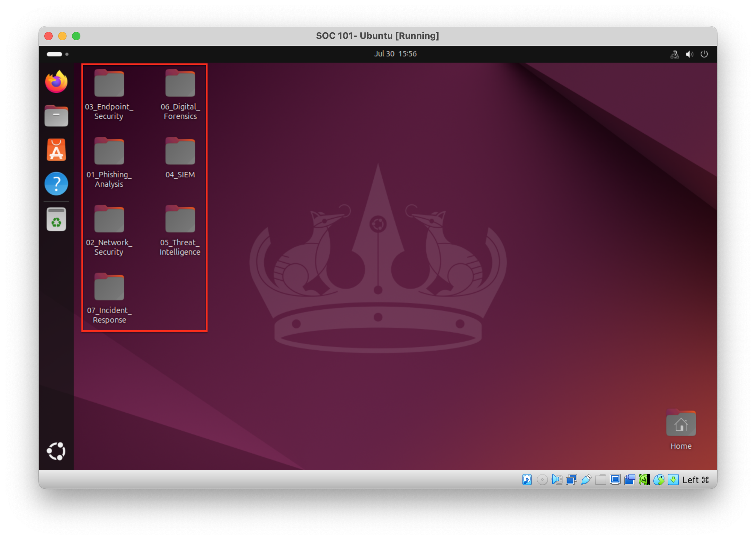Viewport: 756px width, 540px height.
Task: Click the VirtualBox hard disk activity icon
Action: tap(527, 480)
